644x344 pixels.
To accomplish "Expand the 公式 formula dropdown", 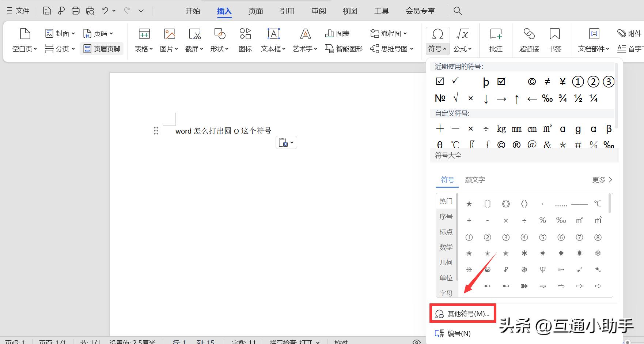I will pos(462,49).
